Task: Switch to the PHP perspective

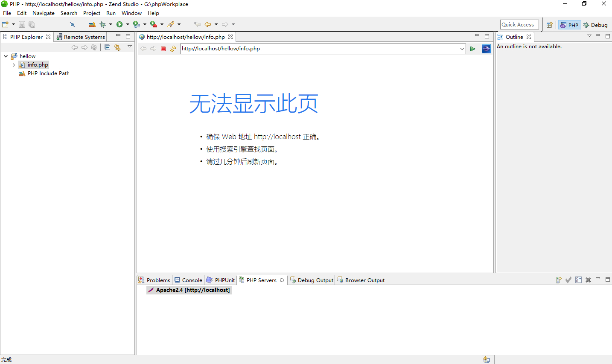Action: 569,25
